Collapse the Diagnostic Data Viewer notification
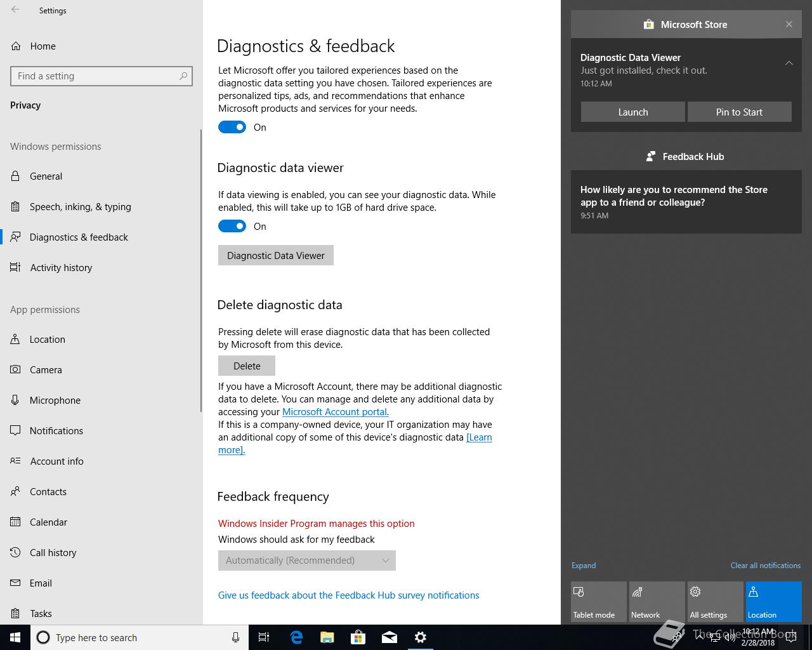This screenshot has height=650, width=812. 789,63
